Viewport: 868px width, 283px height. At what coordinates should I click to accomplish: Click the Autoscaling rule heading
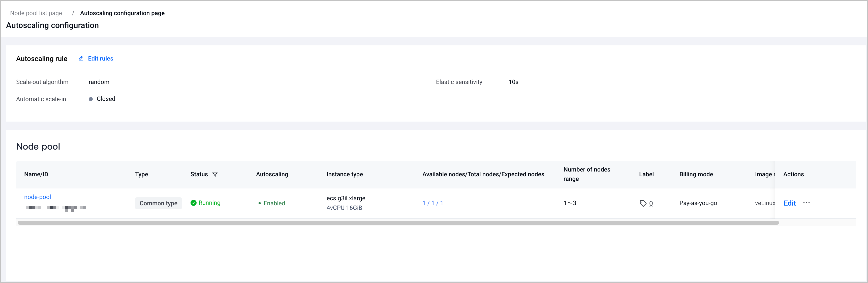pos(42,59)
